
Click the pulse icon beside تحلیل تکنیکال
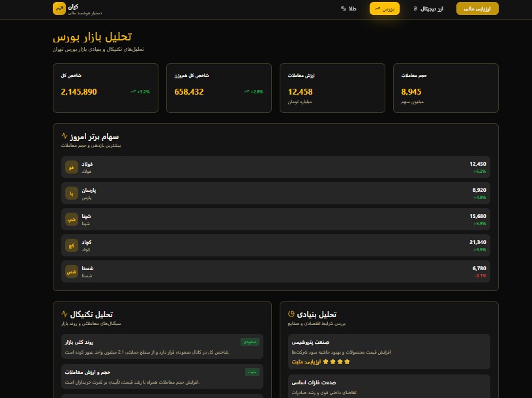click(64, 314)
